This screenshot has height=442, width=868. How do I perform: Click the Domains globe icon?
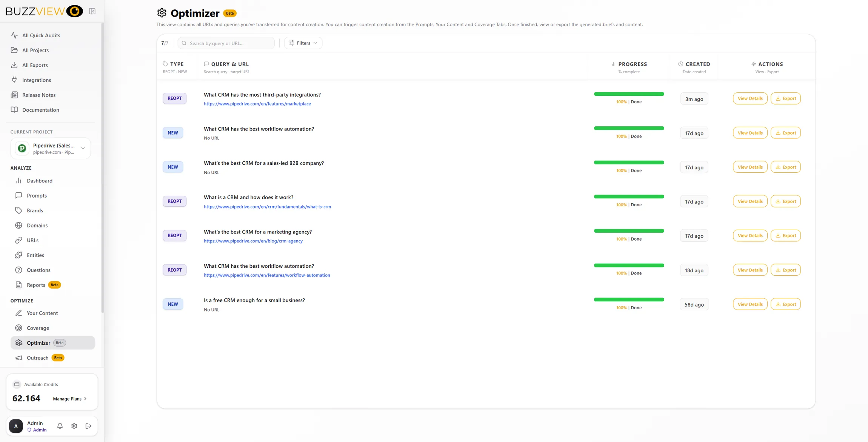pyautogui.click(x=18, y=225)
